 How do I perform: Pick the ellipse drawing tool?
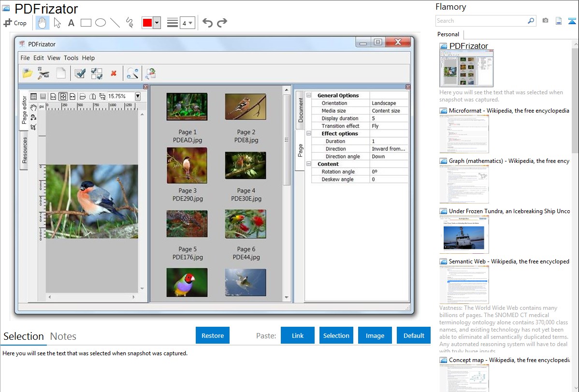click(x=101, y=23)
